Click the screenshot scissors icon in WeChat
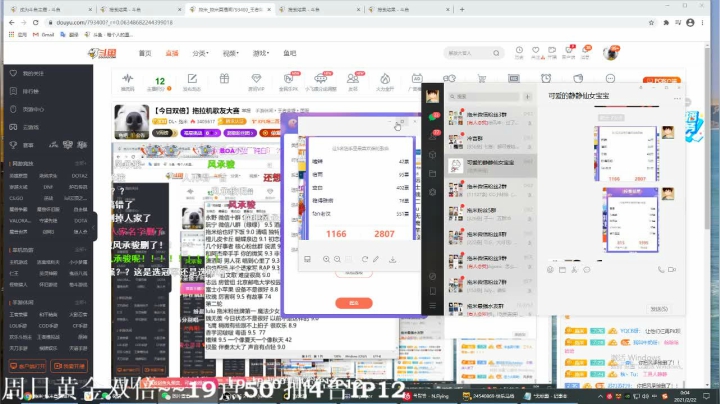 tap(574, 269)
